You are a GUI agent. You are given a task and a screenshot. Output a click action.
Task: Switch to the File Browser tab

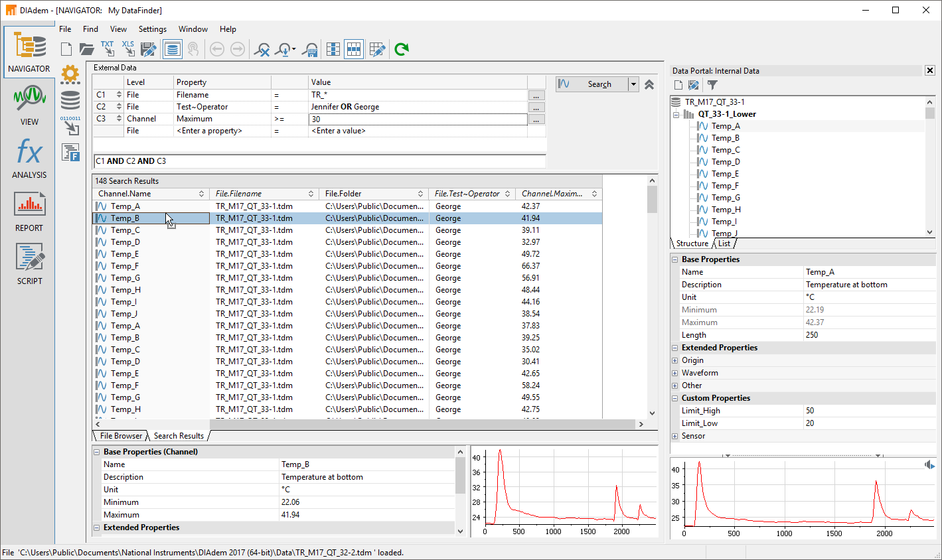pyautogui.click(x=121, y=436)
